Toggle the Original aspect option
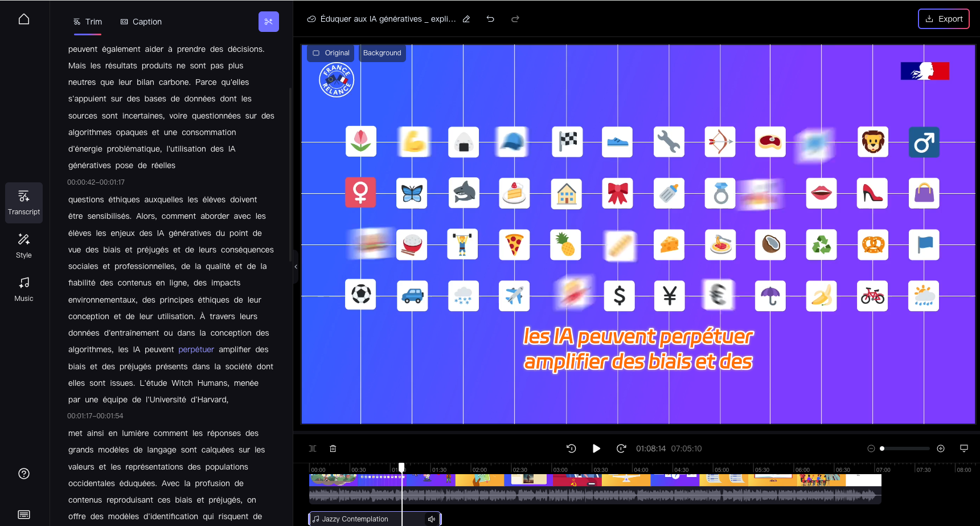This screenshot has height=526, width=980. [x=331, y=53]
